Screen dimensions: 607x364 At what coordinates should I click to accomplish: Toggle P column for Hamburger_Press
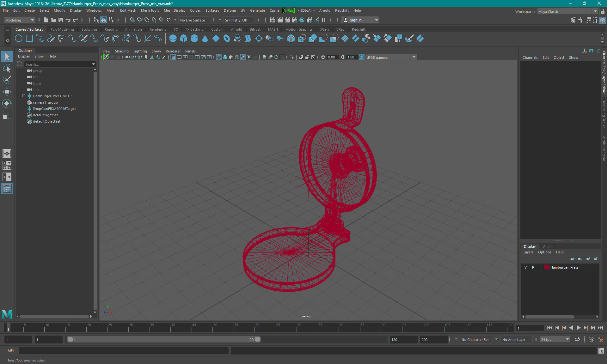pos(533,267)
